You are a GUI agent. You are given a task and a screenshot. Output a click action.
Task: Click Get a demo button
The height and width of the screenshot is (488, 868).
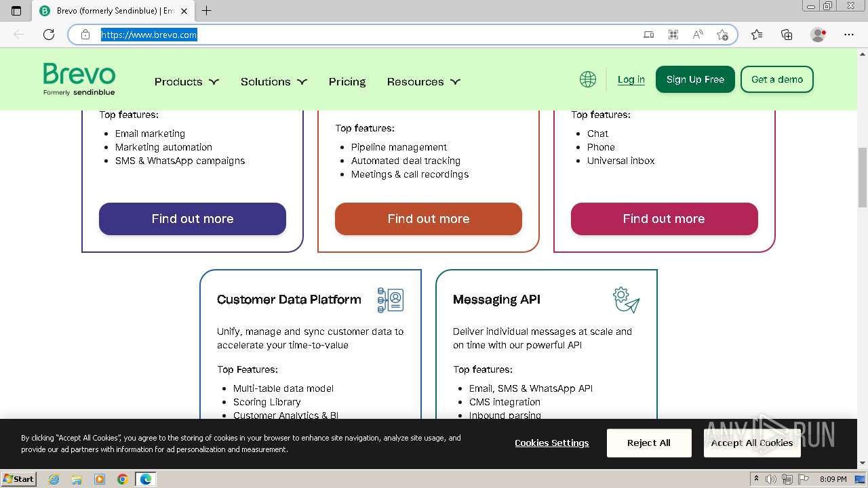(777, 79)
